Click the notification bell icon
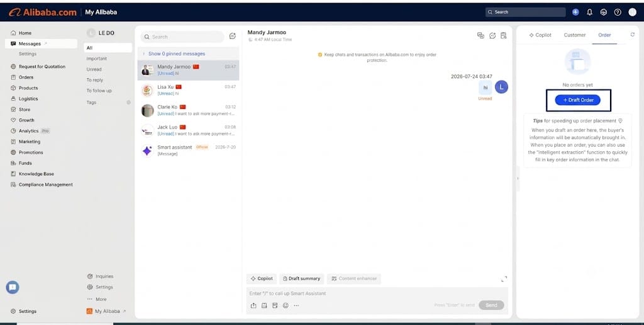Image resolution: width=644 pixels, height=325 pixels. click(589, 13)
